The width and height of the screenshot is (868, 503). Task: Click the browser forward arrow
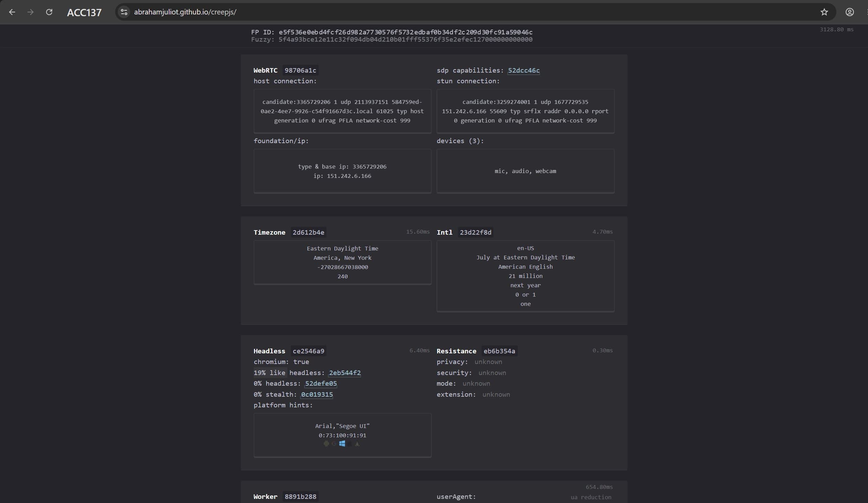[x=31, y=12]
